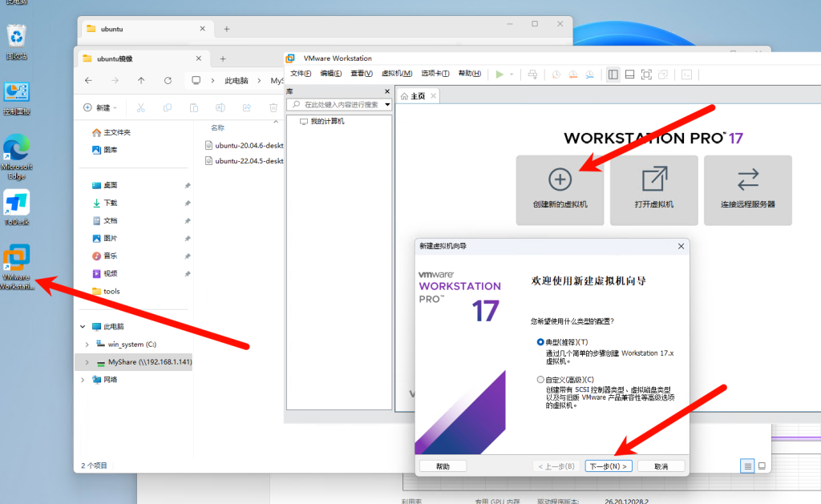Click the VMware library search field
The image size is (821, 504).
click(x=340, y=105)
